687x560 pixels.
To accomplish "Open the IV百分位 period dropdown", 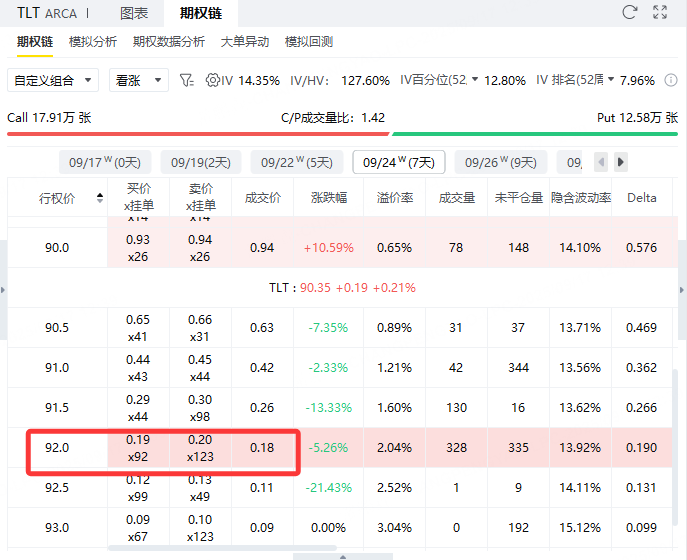I will [x=475, y=79].
